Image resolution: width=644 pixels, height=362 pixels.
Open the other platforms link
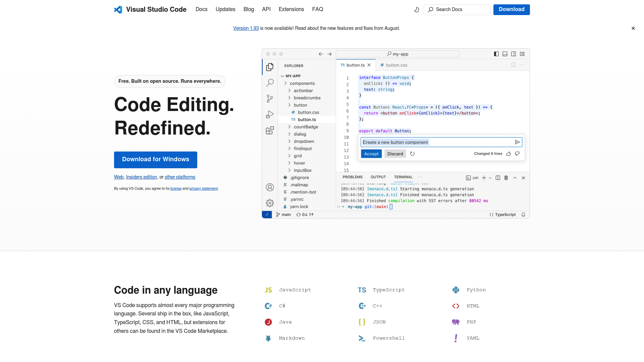point(180,177)
